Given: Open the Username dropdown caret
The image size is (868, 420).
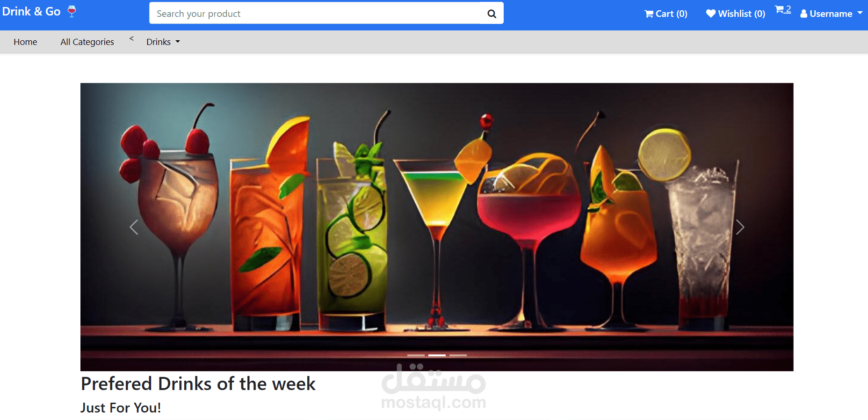Looking at the screenshot, I should tap(860, 13).
